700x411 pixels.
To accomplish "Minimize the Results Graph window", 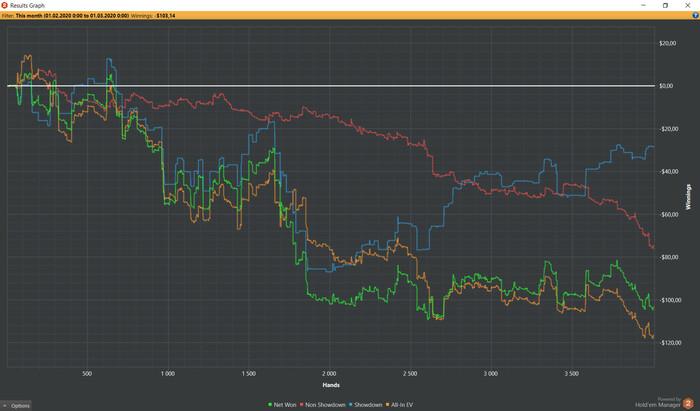I will click(643, 5).
